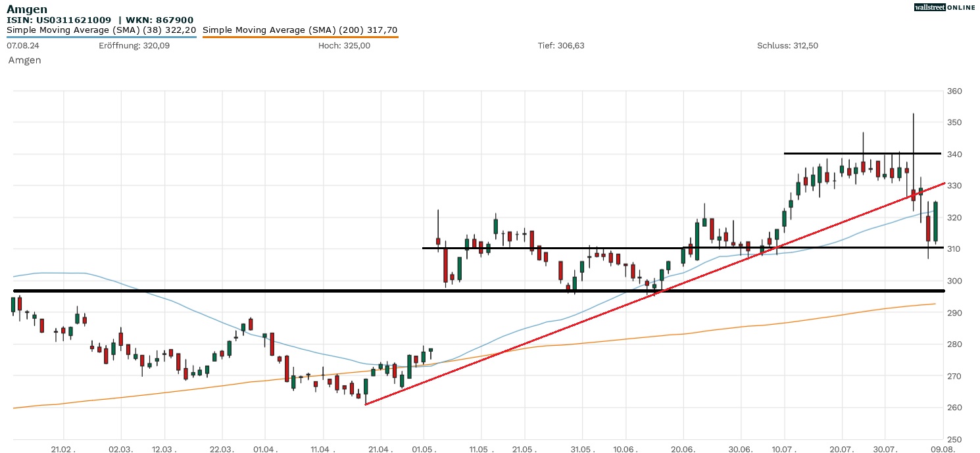Image resolution: width=980 pixels, height=453 pixels.
Task: Click the 260 price axis label
Action: 954,408
